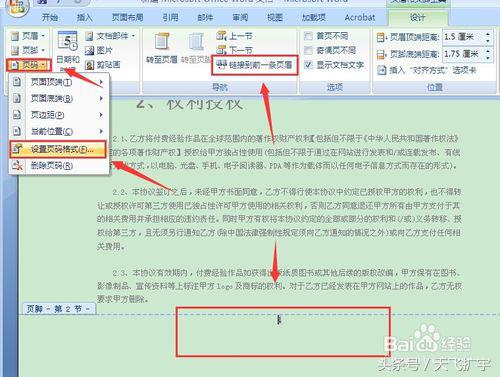Click the 位置 group label

click(x=435, y=87)
